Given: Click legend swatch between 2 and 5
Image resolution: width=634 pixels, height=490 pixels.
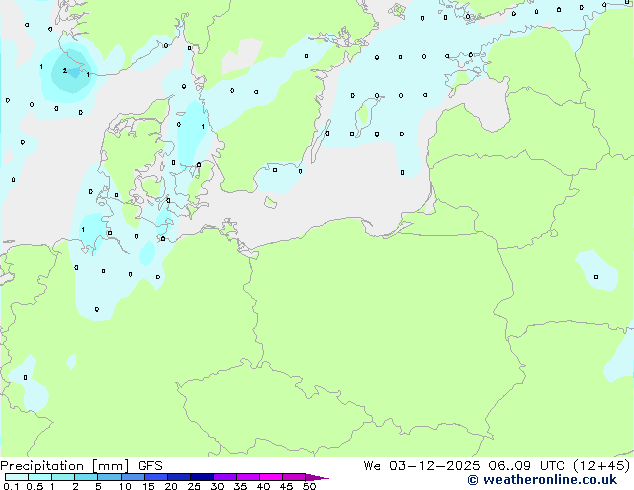Looking at the screenshot, I should pyautogui.click(x=86, y=477).
